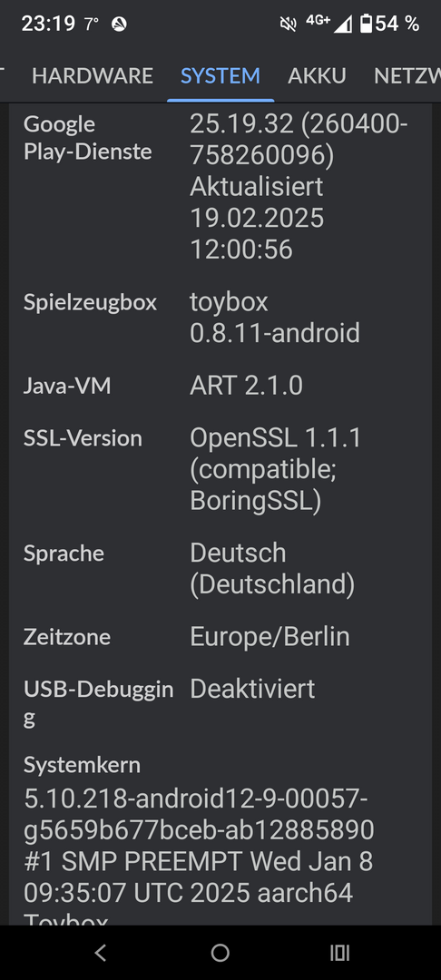The image size is (441, 980).
Task: Select the Google Play-Dienste version entry
Action: [220, 186]
